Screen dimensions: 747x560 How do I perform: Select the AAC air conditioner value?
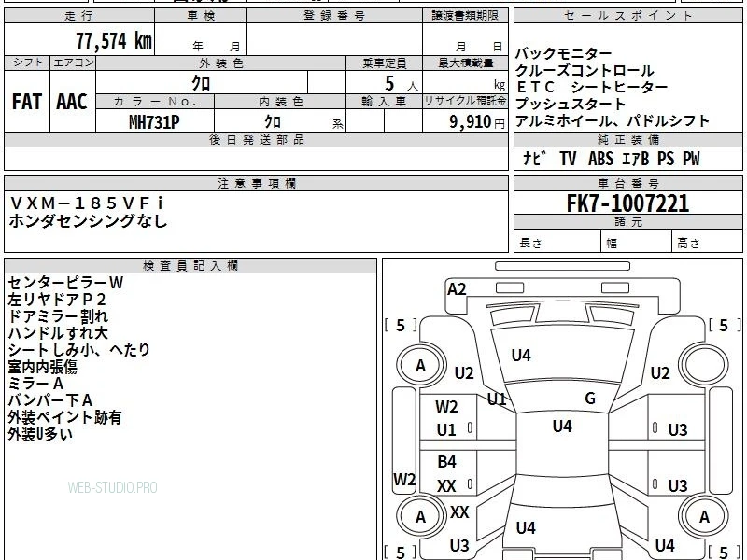(72, 102)
